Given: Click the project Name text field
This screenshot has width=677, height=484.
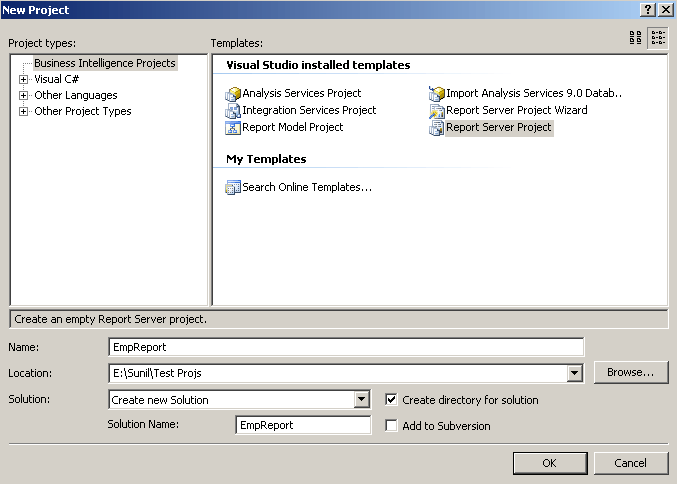Looking at the screenshot, I should pos(345,347).
